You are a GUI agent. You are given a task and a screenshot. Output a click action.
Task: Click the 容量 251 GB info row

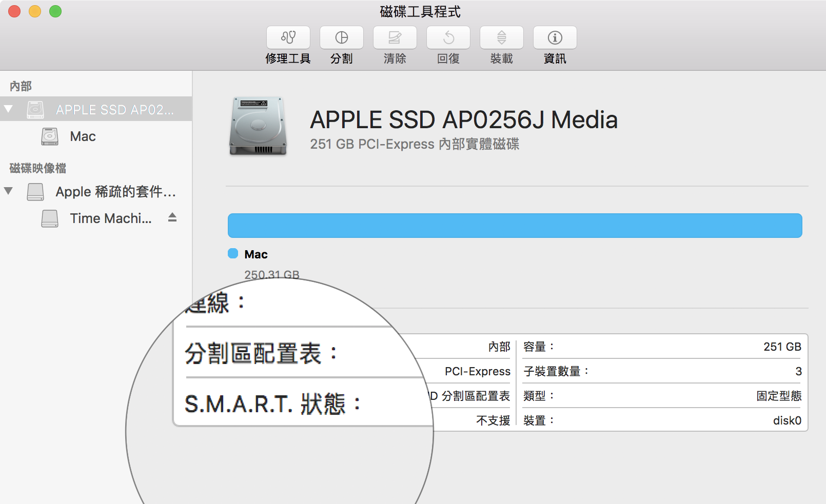click(662, 347)
